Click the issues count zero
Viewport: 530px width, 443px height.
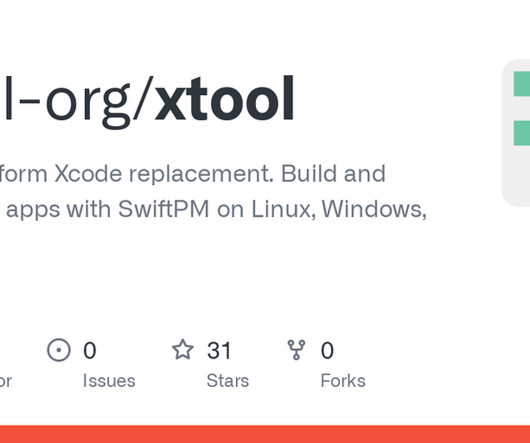point(90,350)
